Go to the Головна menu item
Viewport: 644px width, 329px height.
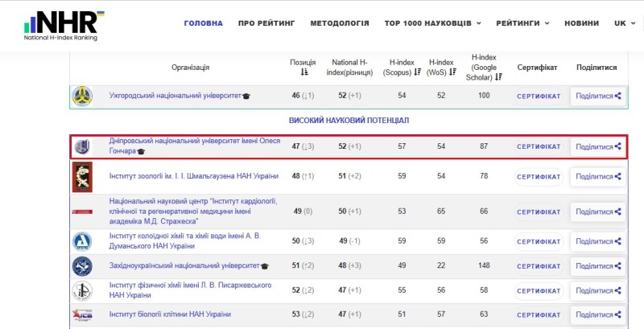[203, 23]
